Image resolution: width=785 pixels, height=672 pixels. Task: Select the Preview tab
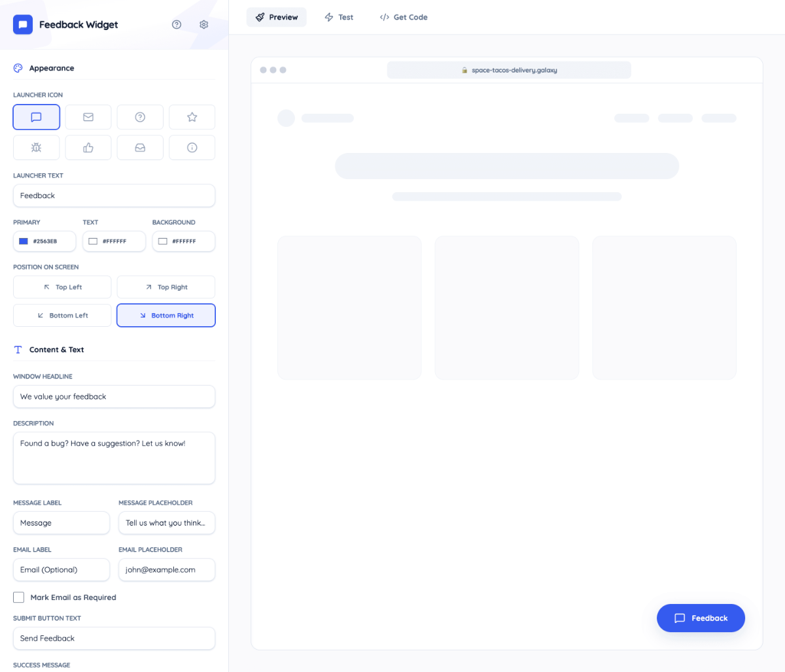[x=276, y=17]
